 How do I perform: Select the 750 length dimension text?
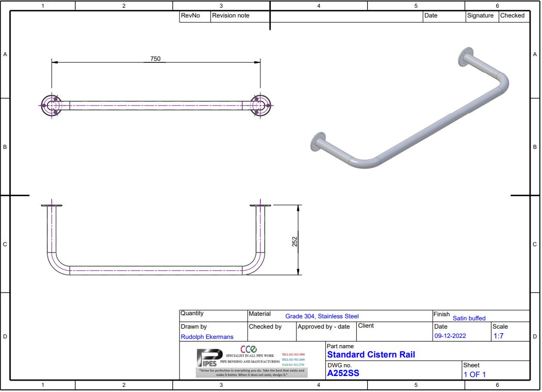tap(155, 59)
